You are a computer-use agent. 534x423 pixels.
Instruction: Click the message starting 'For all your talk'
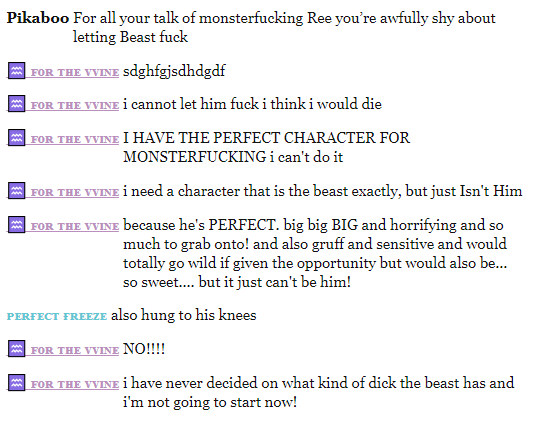[x=284, y=28]
